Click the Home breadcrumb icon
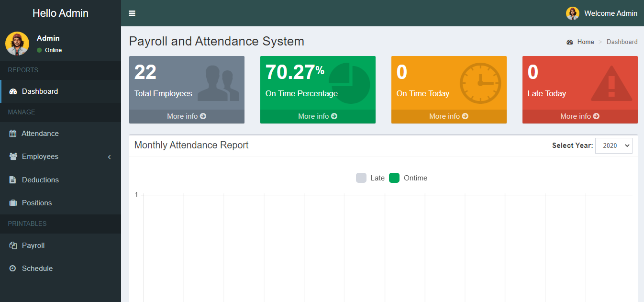The height and width of the screenshot is (302, 644). [569, 42]
